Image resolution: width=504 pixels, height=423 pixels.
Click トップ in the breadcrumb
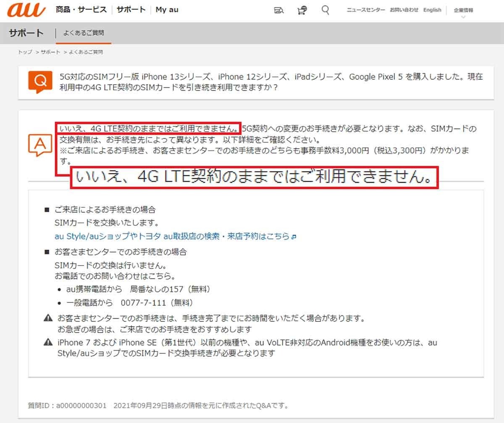pos(25,52)
